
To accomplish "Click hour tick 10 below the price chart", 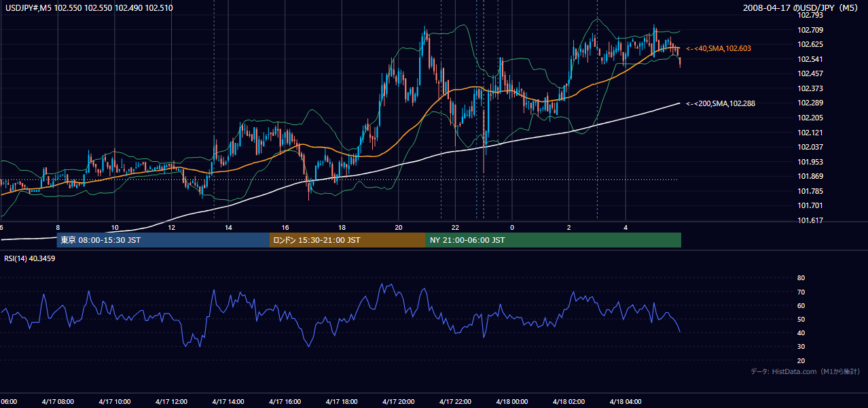I will (115, 227).
